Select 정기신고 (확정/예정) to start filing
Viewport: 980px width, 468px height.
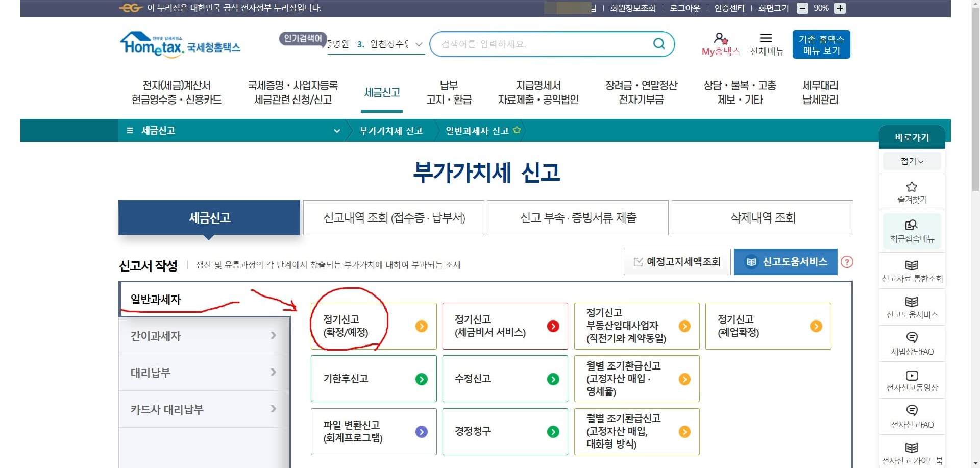pos(357,326)
